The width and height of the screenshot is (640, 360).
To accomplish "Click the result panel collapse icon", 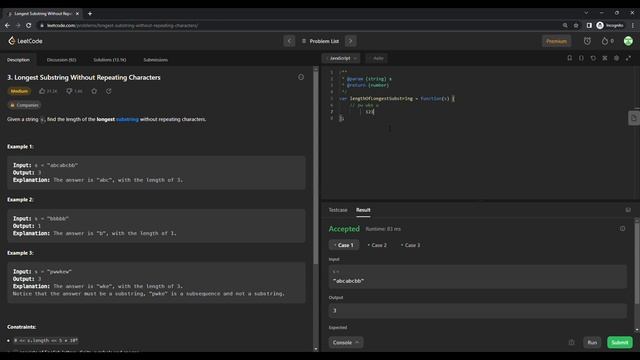I will pos(628,210).
